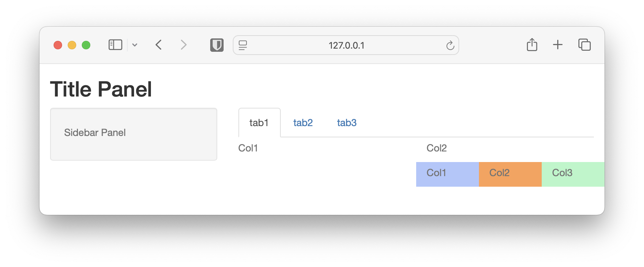
Task: Go forward with the right arrow
Action: 183,45
